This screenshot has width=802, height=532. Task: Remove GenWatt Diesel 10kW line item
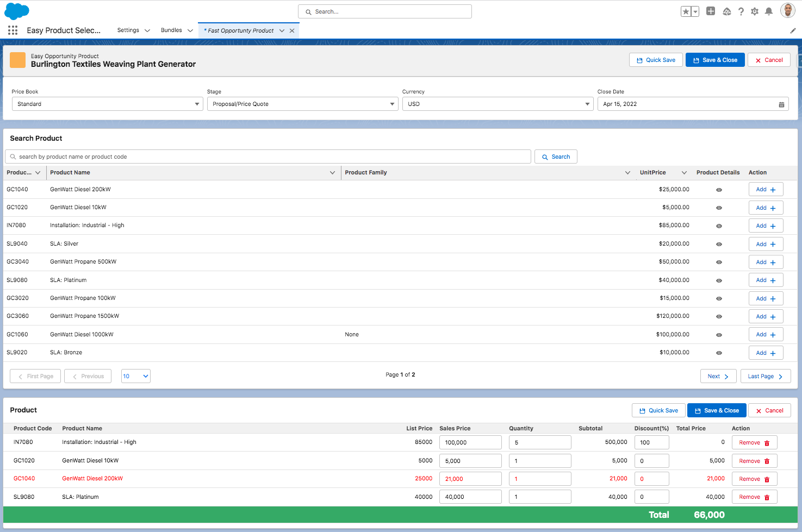pyautogui.click(x=754, y=461)
